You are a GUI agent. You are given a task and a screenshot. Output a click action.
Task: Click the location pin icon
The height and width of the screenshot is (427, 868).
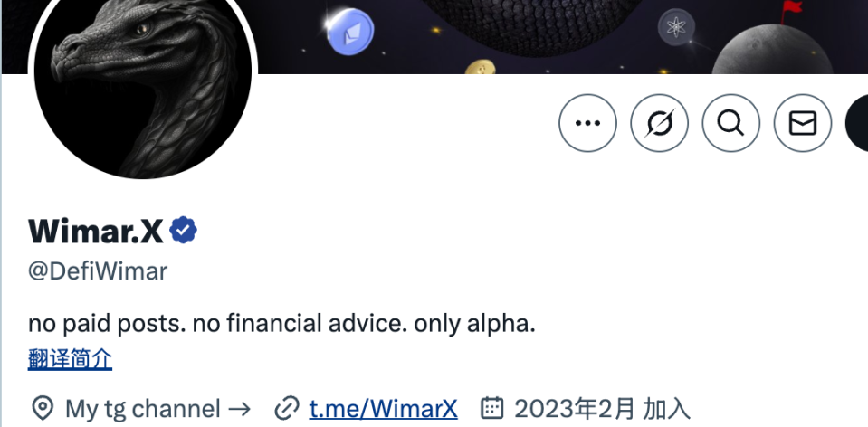click(43, 409)
